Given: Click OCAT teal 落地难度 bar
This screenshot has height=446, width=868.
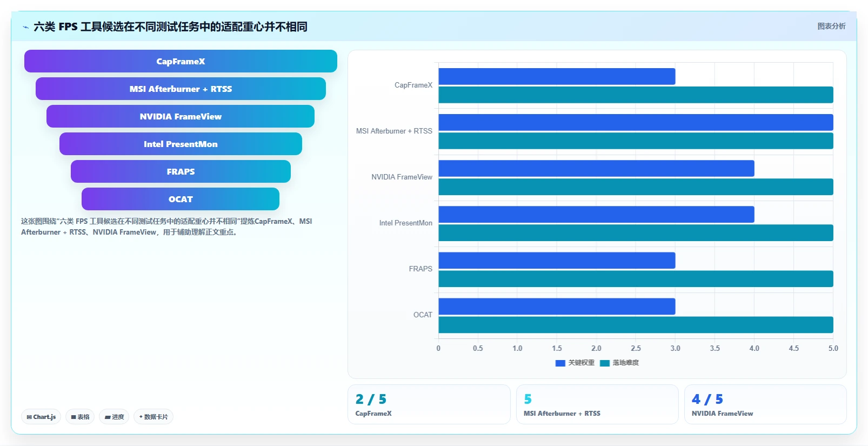Looking at the screenshot, I should tap(636, 324).
